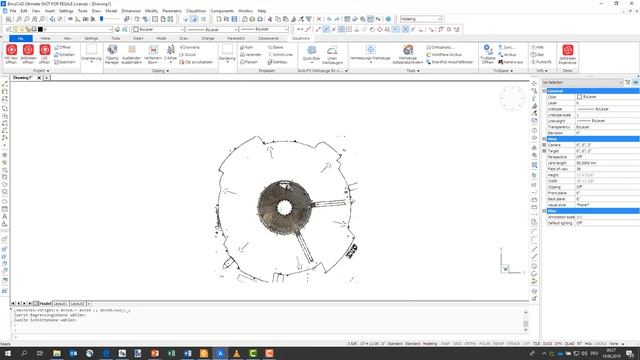Click the LGS öffnen red icon
The image size is (640, 360).
(44, 50)
